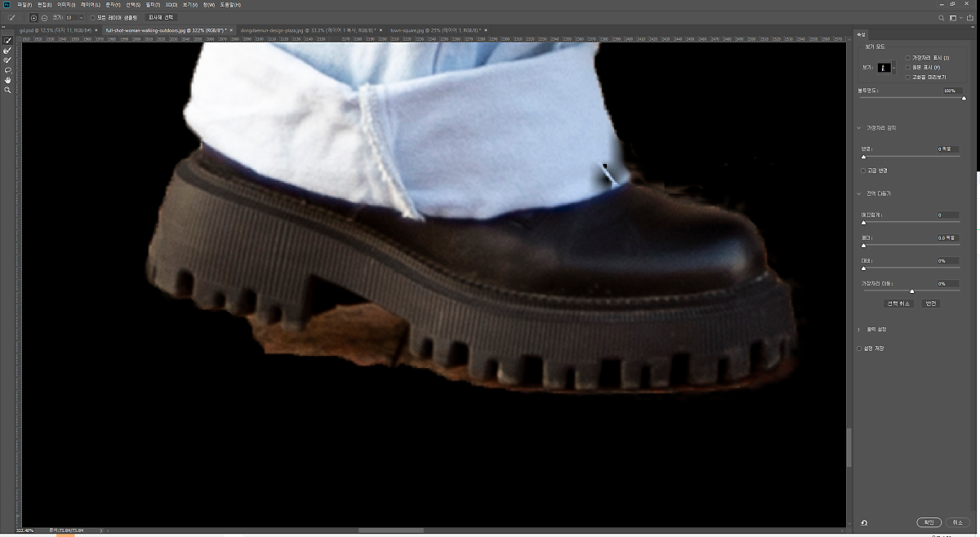
Task: Click the reset workspace arrow icon
Action: [864, 522]
